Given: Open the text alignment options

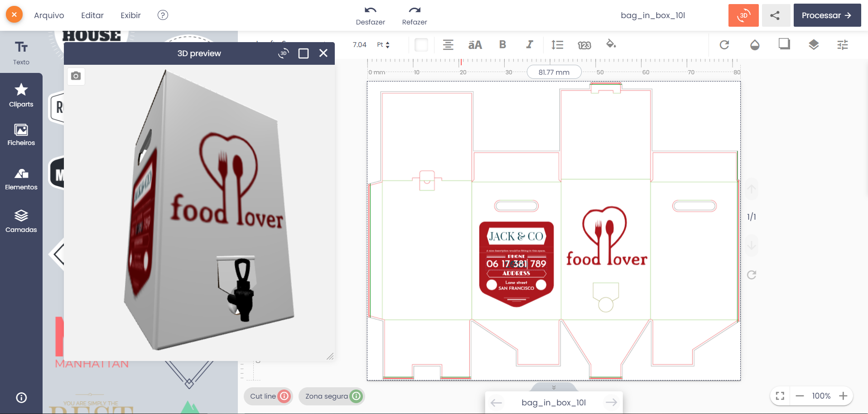Looking at the screenshot, I should (x=448, y=44).
